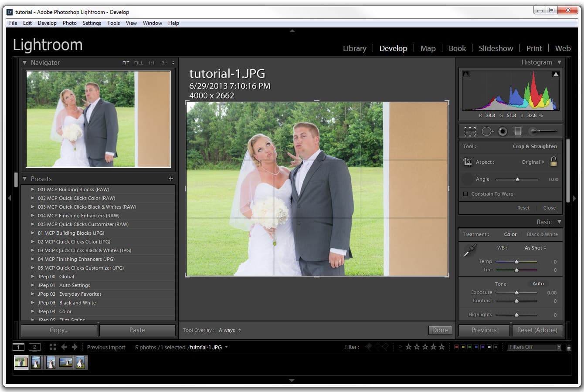Select the Crop & Straighten tool
Screen dimensions: 584x392
(470, 131)
